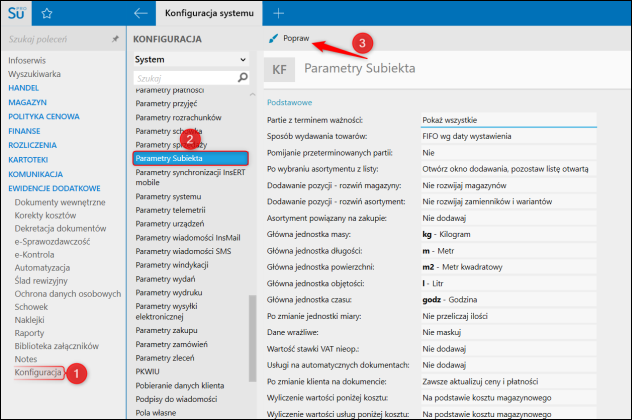632x420 pixels.
Task: Open the System dropdown in Konfiguracja
Action: (x=190, y=60)
